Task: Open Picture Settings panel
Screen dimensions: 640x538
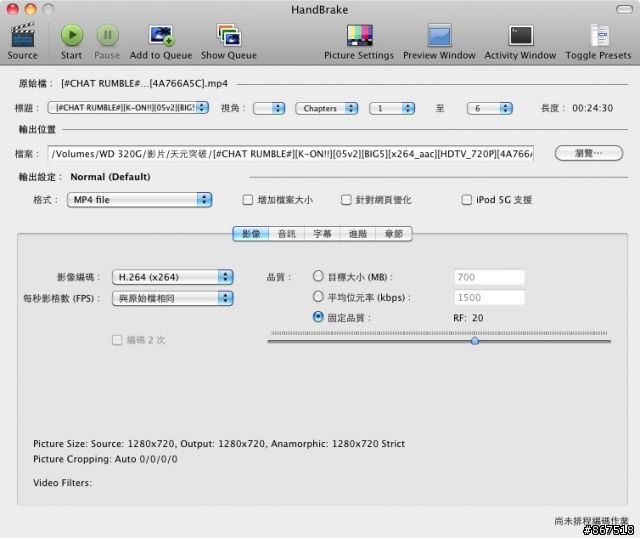Action: coord(359,36)
